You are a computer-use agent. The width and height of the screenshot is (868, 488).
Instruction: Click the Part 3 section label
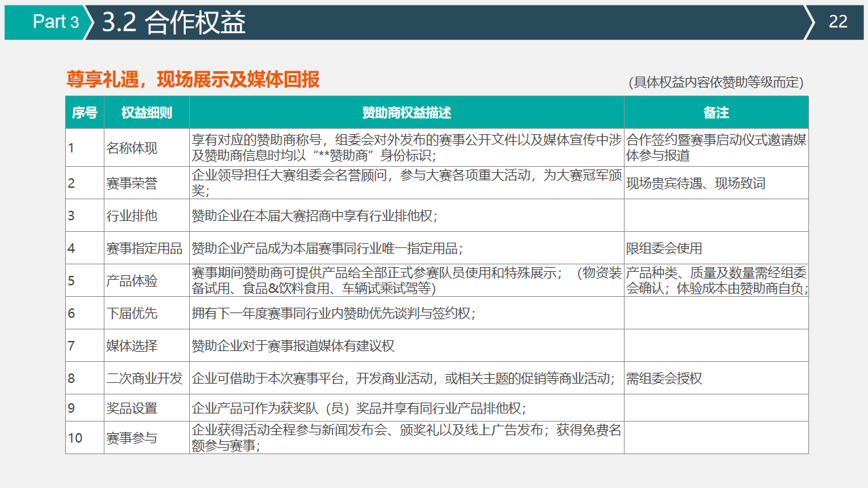pyautogui.click(x=56, y=22)
